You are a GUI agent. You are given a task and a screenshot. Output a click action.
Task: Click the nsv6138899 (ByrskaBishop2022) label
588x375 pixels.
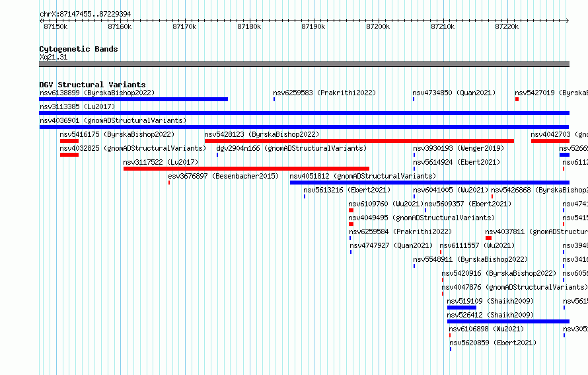click(x=97, y=93)
